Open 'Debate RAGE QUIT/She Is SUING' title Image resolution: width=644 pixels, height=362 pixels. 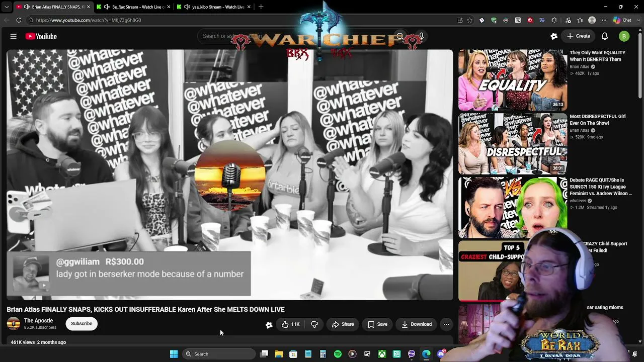point(601,187)
